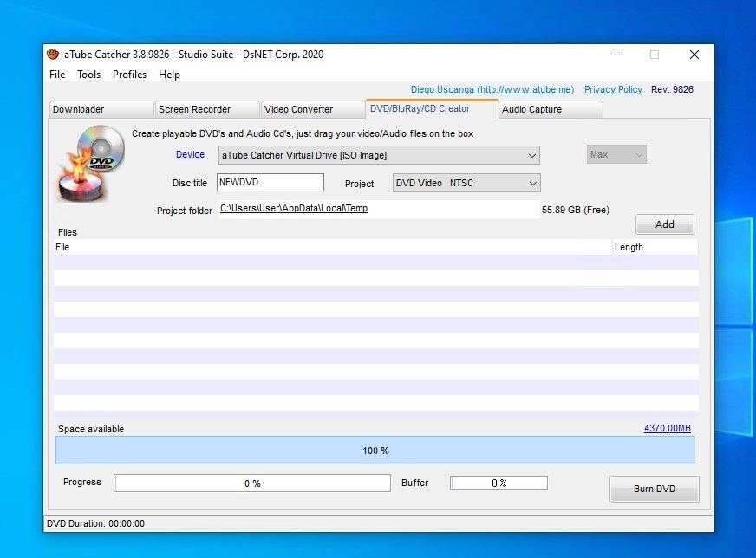The image size is (756, 558).
Task: Click the DVD Duration: 00:00:00 status text
Action: coord(95,524)
